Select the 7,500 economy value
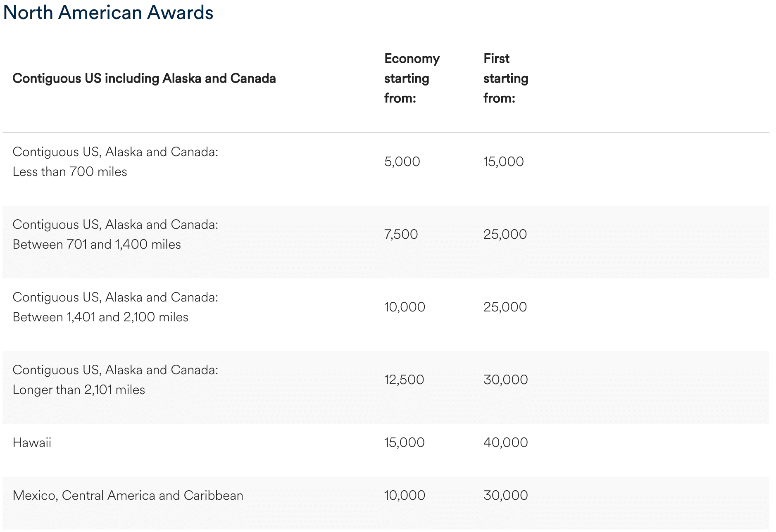This screenshot has height=532, width=776. click(401, 234)
